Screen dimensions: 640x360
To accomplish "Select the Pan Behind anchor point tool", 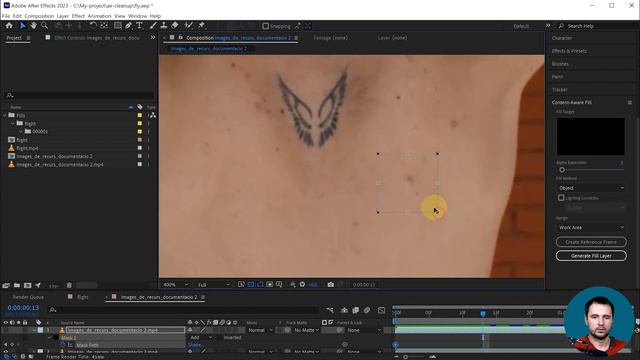I will pyautogui.click(x=104, y=25).
